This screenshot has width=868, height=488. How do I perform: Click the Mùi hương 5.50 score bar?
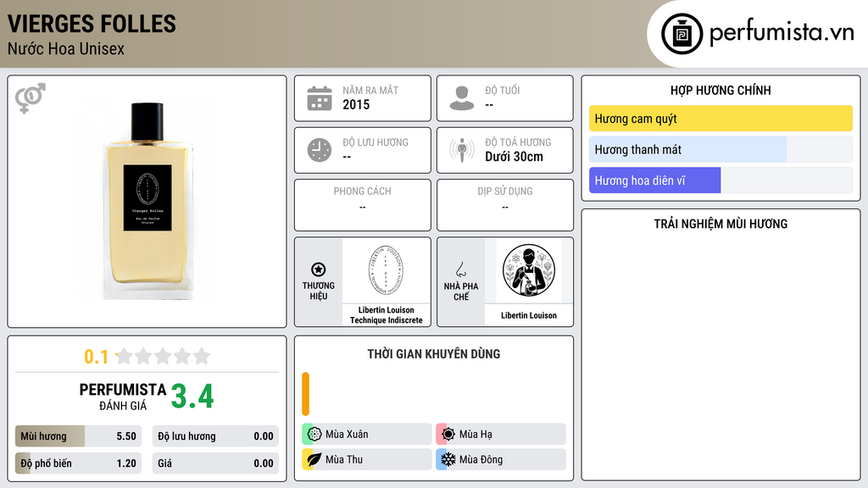tap(78, 436)
